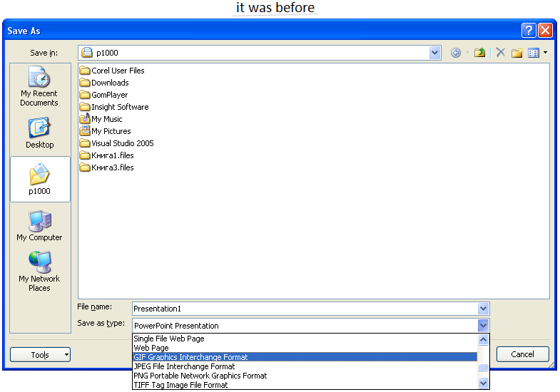Click the Back arrow toolbar icon
This screenshot has width=560, height=392.
(x=456, y=53)
